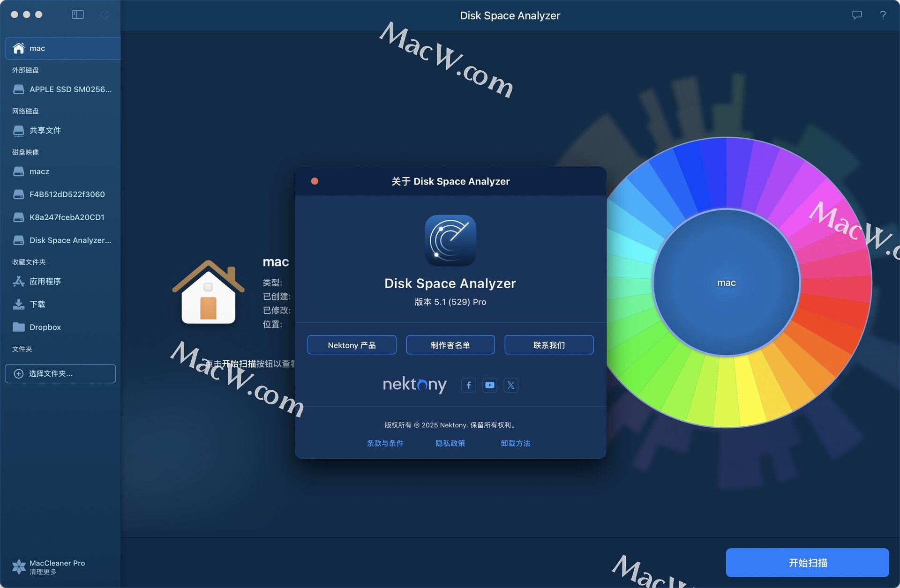
Task: Click the disk icon beside macz
Action: point(19,171)
